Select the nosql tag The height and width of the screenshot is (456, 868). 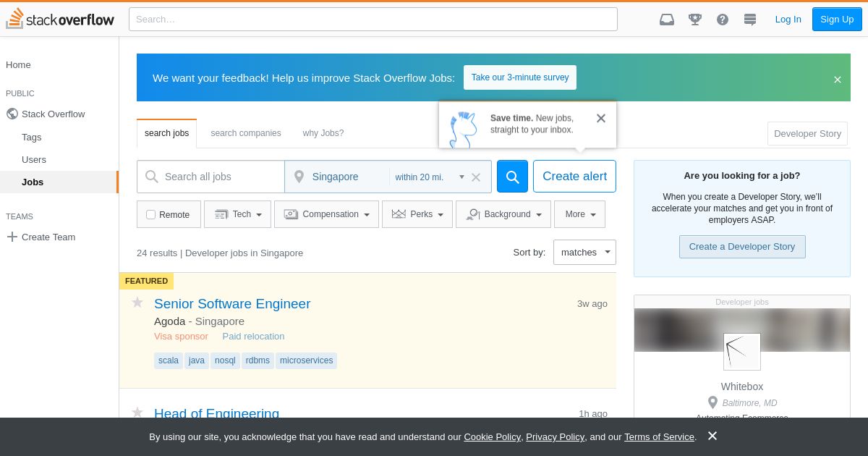pyautogui.click(x=225, y=360)
